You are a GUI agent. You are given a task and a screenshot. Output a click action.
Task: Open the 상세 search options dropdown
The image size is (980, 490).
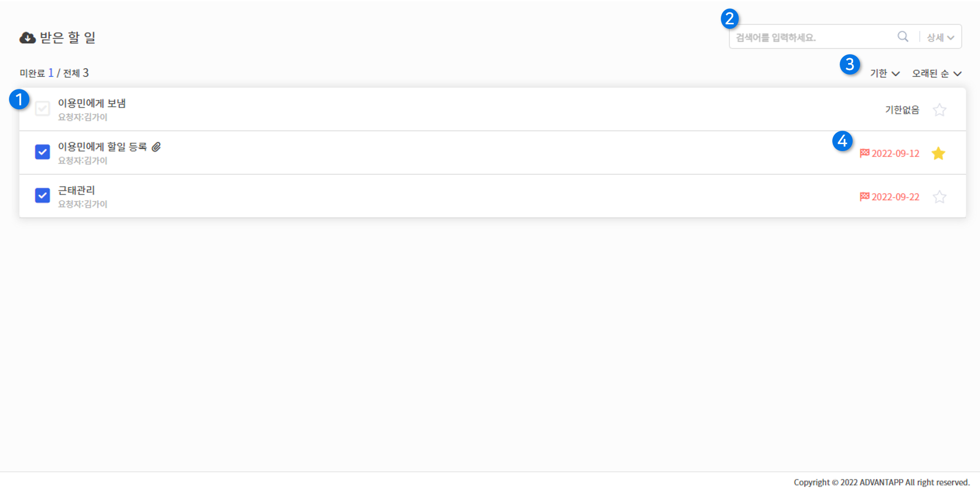click(940, 37)
